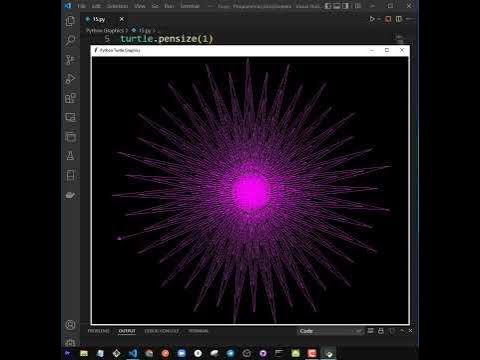Open the Explorer view in activity bar

coord(70,21)
